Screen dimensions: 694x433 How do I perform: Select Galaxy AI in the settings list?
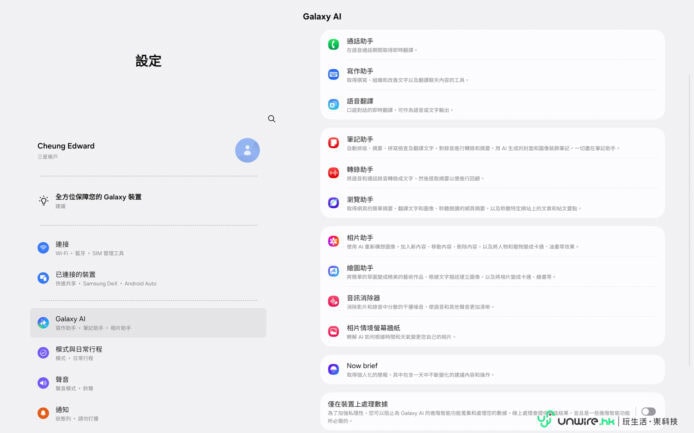[148, 323]
